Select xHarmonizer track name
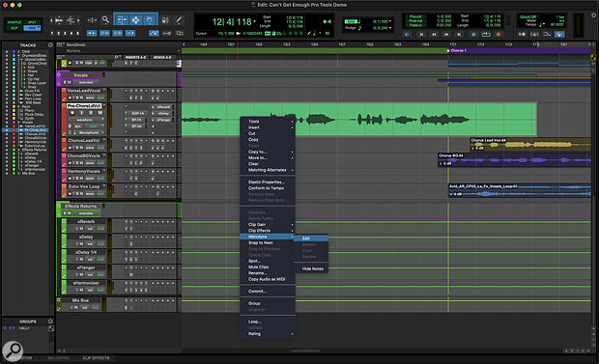599x364 pixels. point(86,283)
